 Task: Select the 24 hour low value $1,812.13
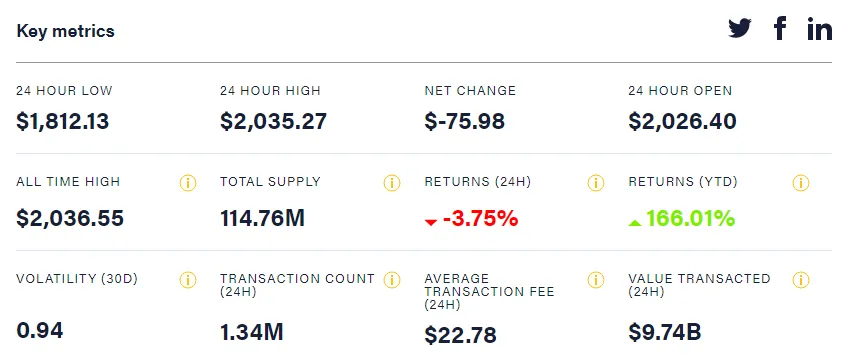click(x=63, y=121)
